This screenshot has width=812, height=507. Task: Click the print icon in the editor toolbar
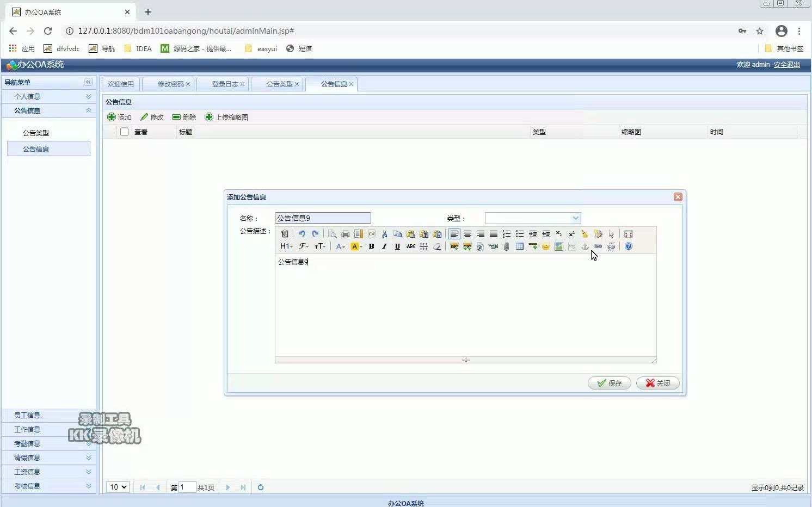(345, 234)
